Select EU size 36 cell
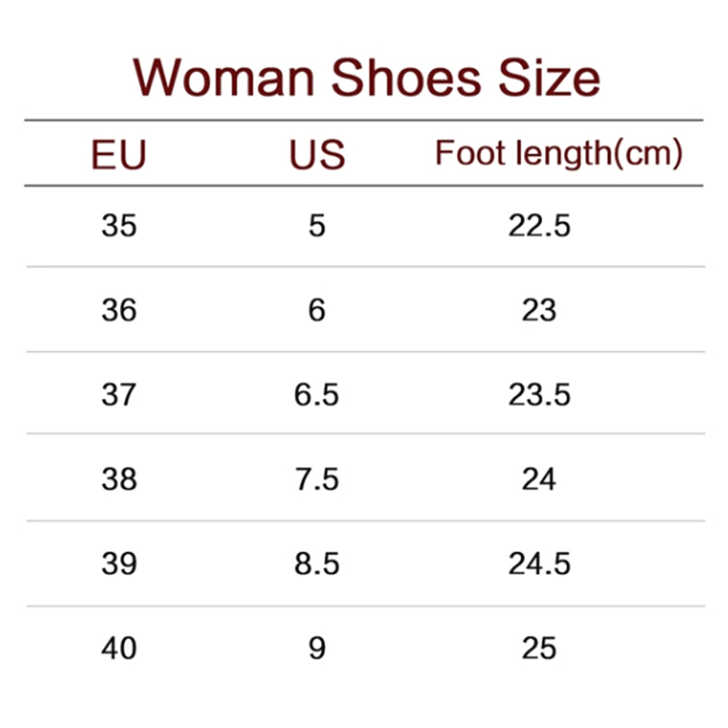Viewport: 728px width, 728px height. [x=119, y=310]
